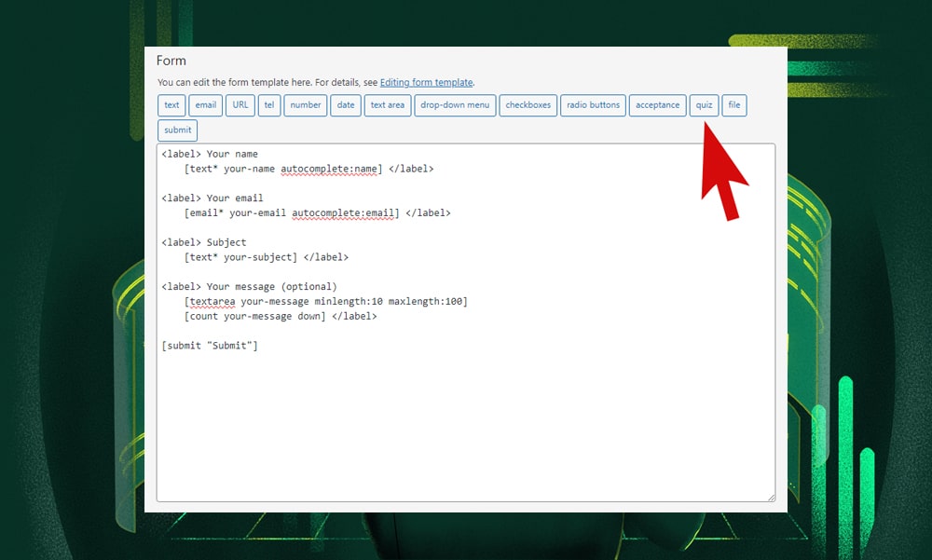Insert a file upload tag

[734, 105]
